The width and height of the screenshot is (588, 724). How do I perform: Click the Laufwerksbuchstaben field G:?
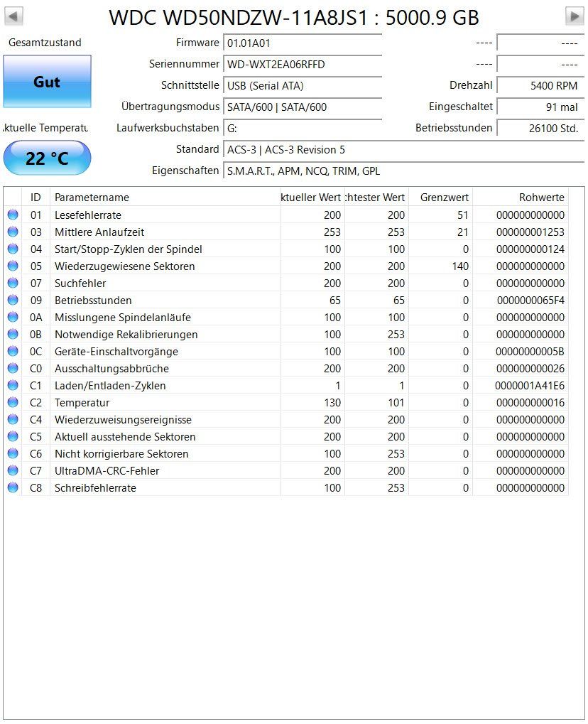[x=303, y=128]
